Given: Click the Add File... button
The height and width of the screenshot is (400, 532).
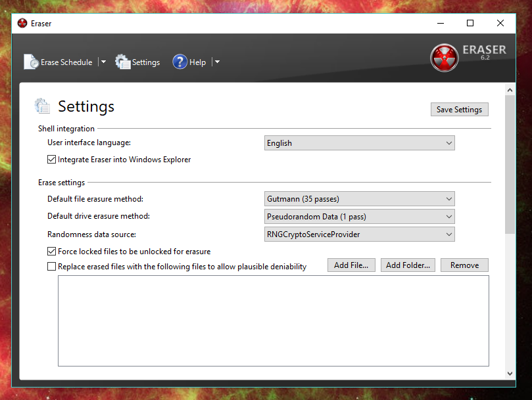Looking at the screenshot, I should pyautogui.click(x=351, y=265).
